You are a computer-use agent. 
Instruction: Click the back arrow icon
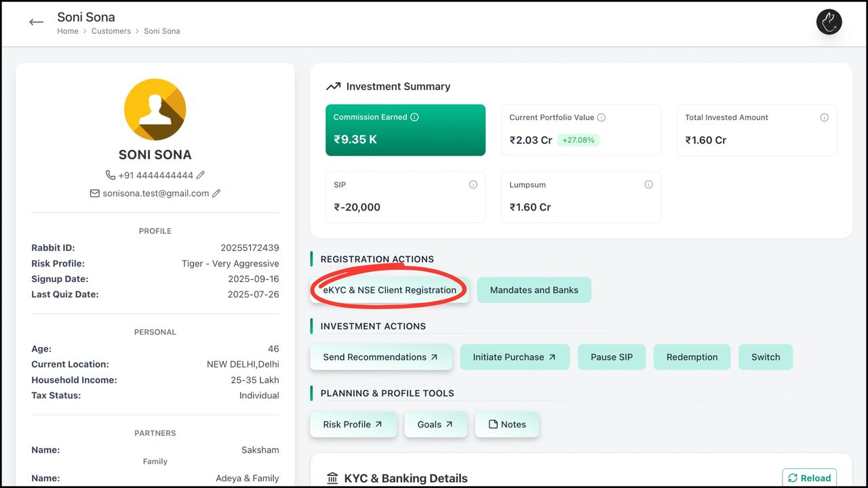[36, 22]
